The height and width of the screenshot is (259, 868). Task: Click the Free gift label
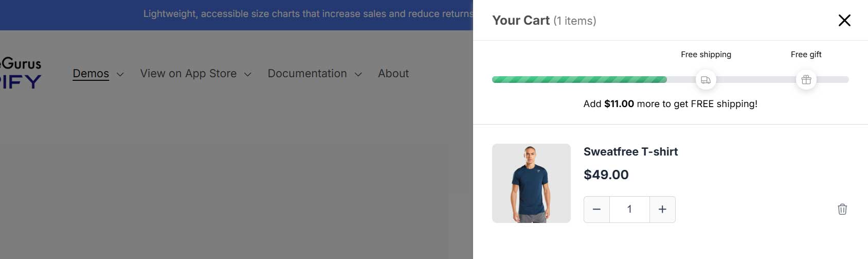click(x=806, y=55)
